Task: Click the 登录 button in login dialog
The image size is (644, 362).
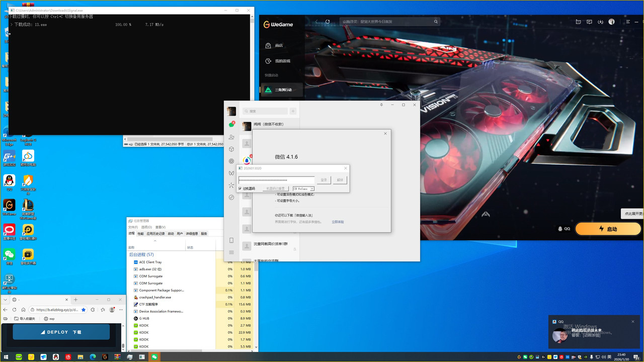Action: 324,179
